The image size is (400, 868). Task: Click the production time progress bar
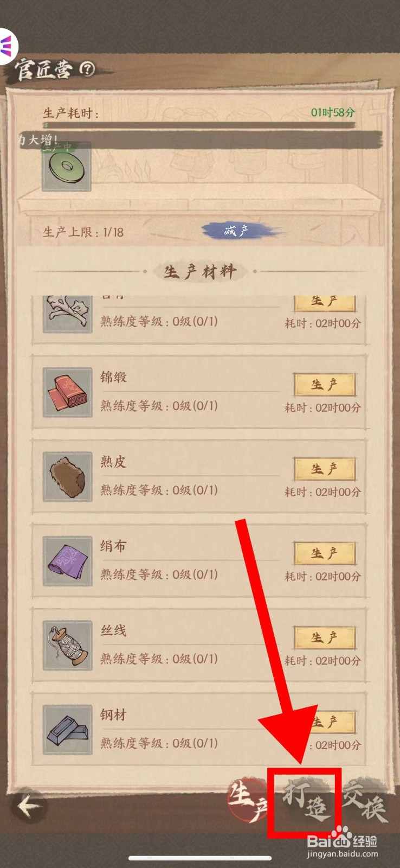(x=199, y=125)
